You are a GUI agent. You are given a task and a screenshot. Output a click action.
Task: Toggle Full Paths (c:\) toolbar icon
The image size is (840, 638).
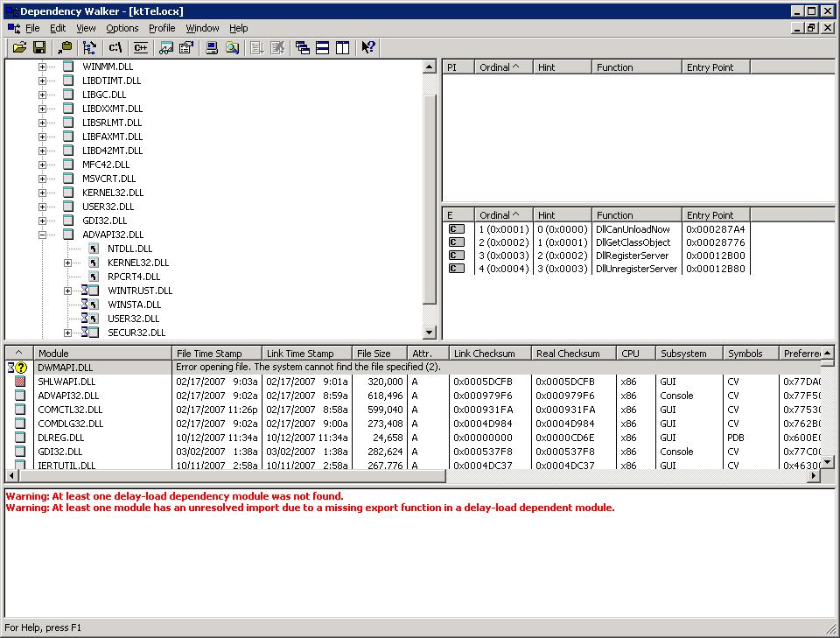pyautogui.click(x=115, y=47)
